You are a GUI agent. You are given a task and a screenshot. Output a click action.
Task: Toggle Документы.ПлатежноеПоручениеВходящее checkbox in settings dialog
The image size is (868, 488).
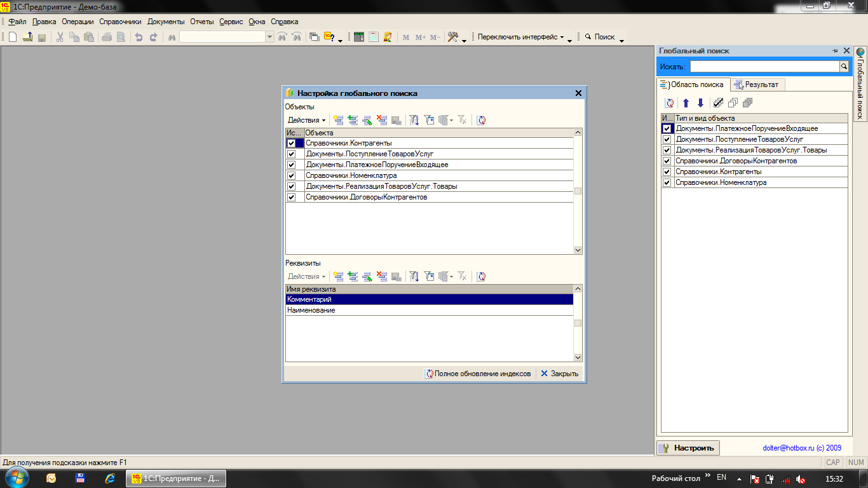[291, 165]
